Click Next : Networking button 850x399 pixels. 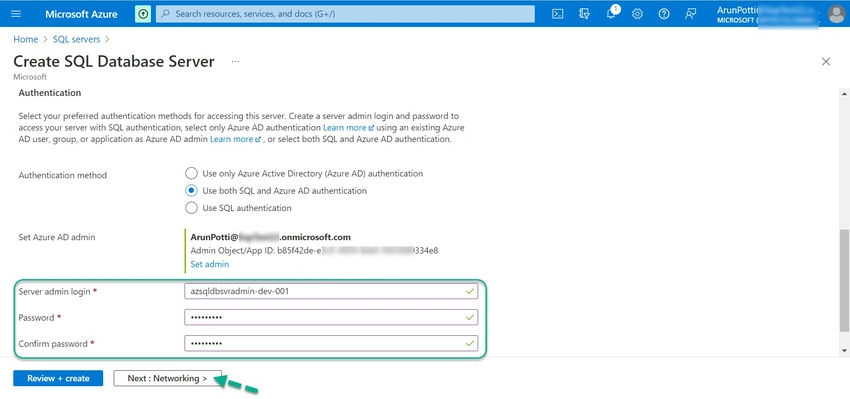coord(168,378)
